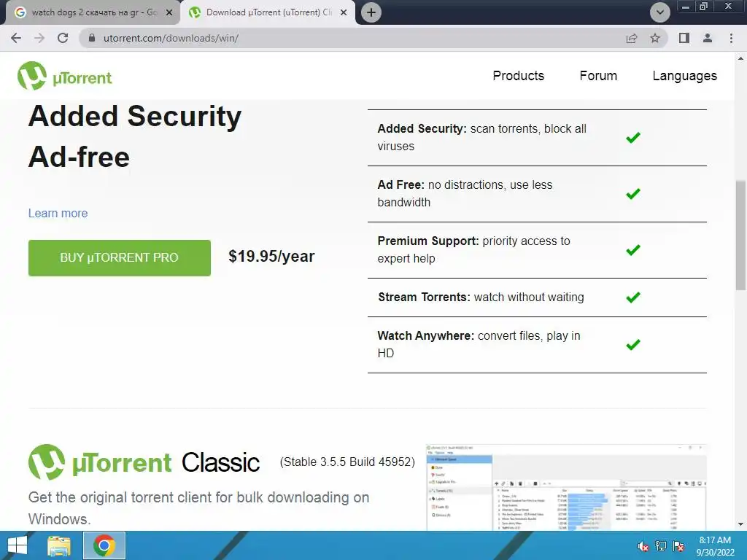Open a new tab with plus button
This screenshot has width=747, height=560.
pyautogui.click(x=371, y=12)
